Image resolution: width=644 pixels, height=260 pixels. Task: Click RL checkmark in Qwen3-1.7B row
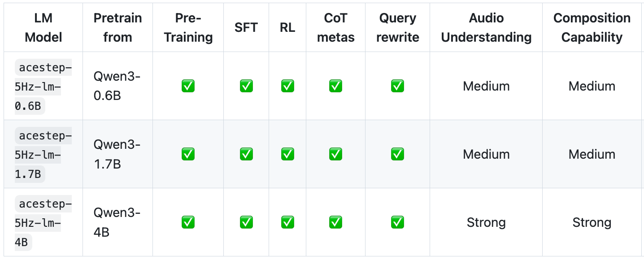(x=287, y=154)
